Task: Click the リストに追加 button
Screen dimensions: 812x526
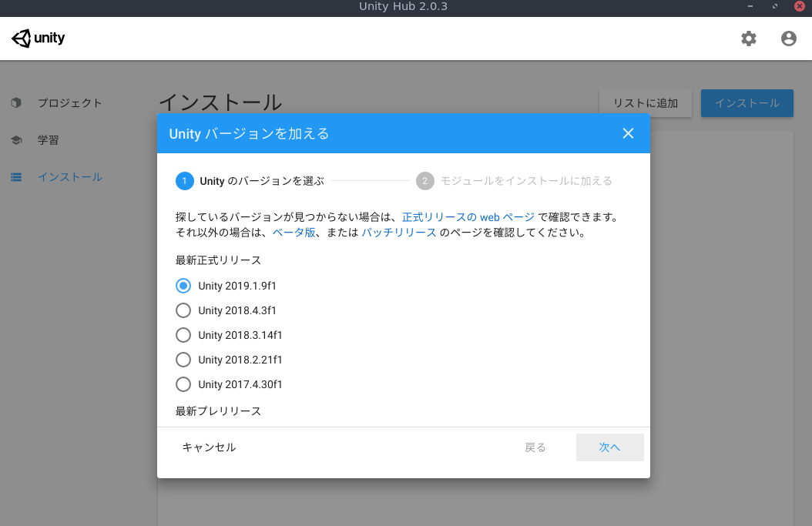Action: (x=645, y=102)
